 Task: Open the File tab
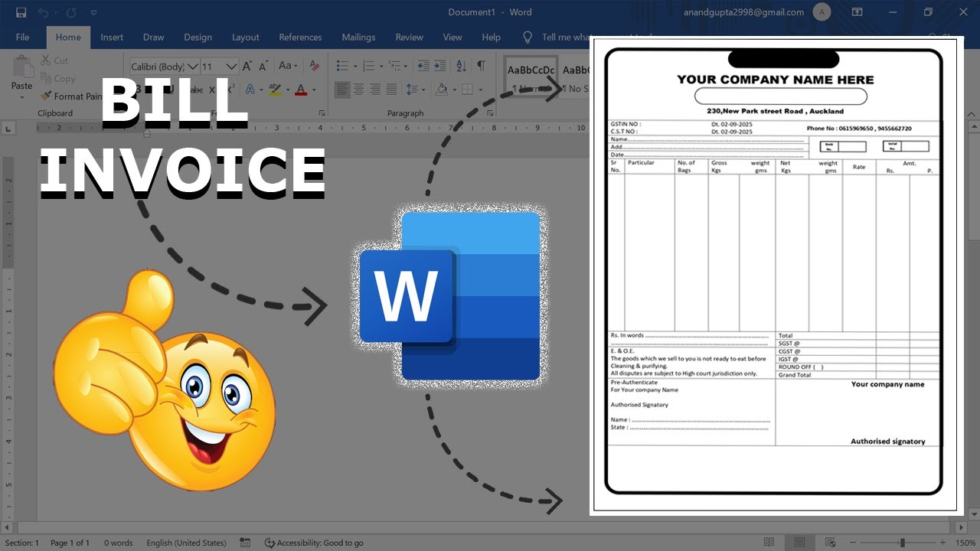click(x=23, y=37)
